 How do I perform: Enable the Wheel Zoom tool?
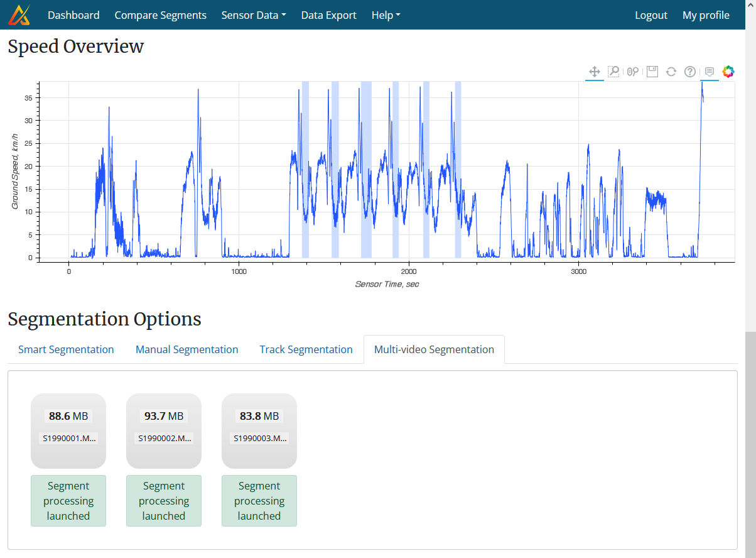tap(633, 72)
